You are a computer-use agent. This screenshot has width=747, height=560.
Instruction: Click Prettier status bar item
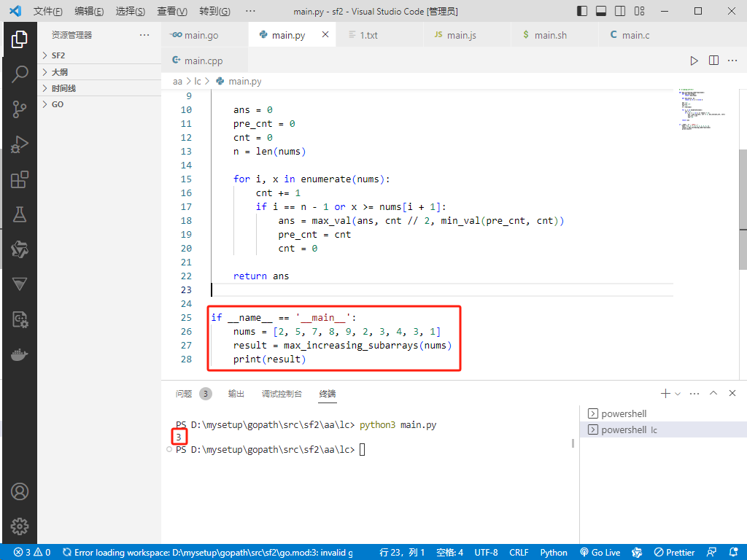(x=674, y=552)
